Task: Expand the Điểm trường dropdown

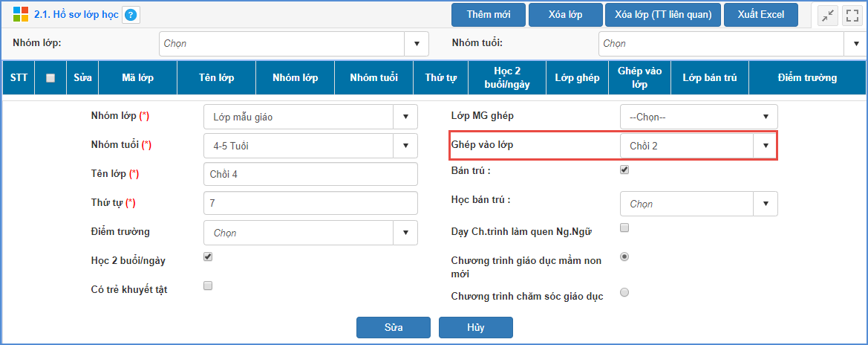Action: 405,233
